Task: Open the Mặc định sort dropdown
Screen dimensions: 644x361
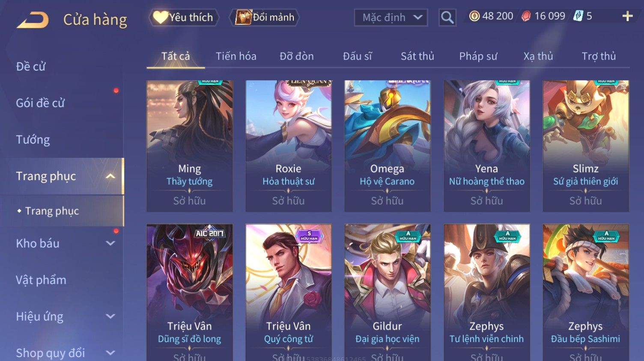Action: [x=391, y=18]
